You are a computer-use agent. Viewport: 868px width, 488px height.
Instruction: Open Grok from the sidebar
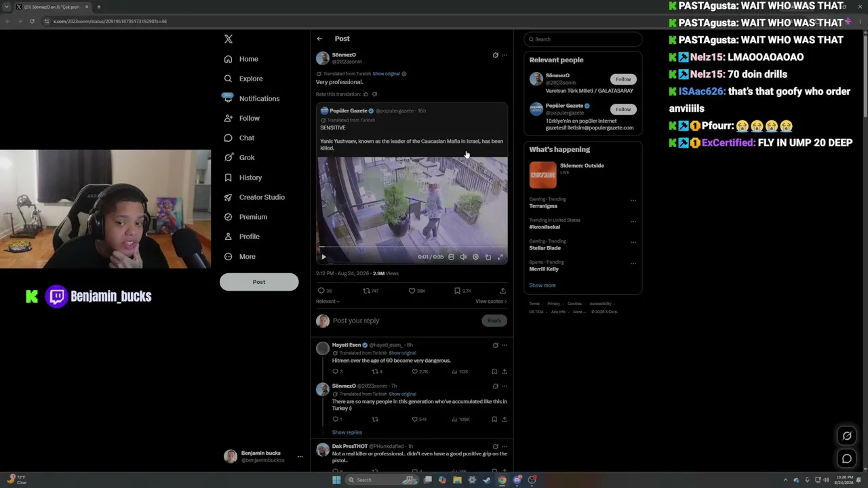(239, 157)
